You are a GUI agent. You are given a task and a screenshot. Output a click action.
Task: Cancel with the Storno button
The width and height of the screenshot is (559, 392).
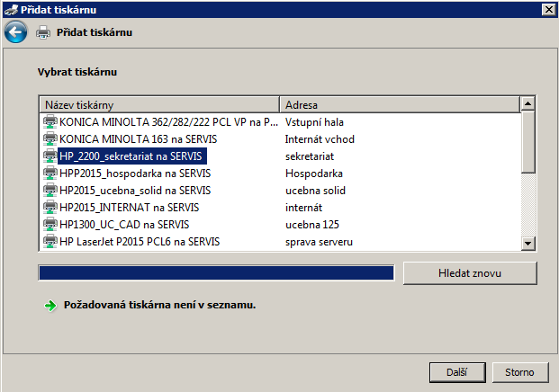[x=519, y=372]
